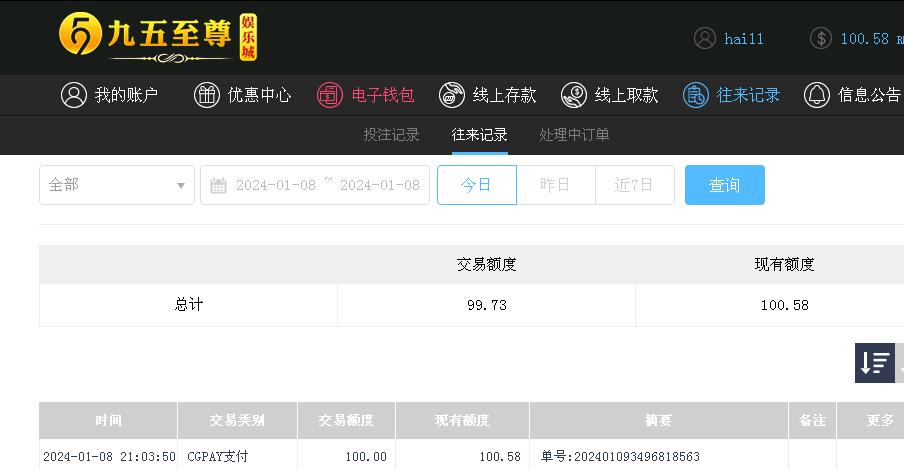Screen dimensions: 904x470
Task: Click the user avatar icon beside hai11
Action: (x=705, y=39)
